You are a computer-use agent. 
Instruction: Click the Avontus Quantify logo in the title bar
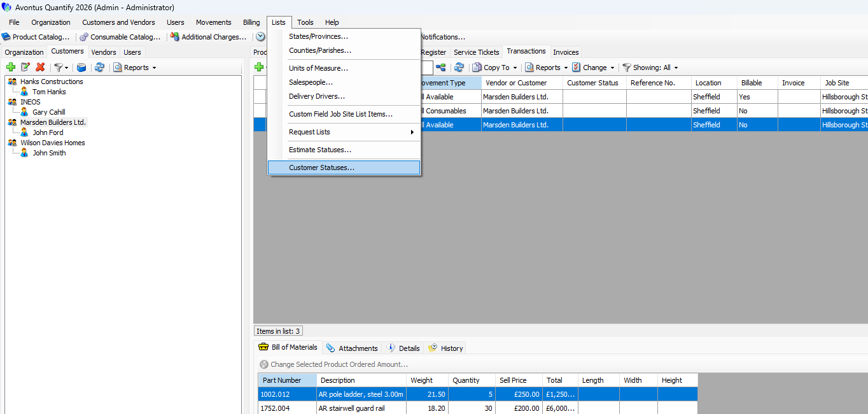click(x=6, y=8)
